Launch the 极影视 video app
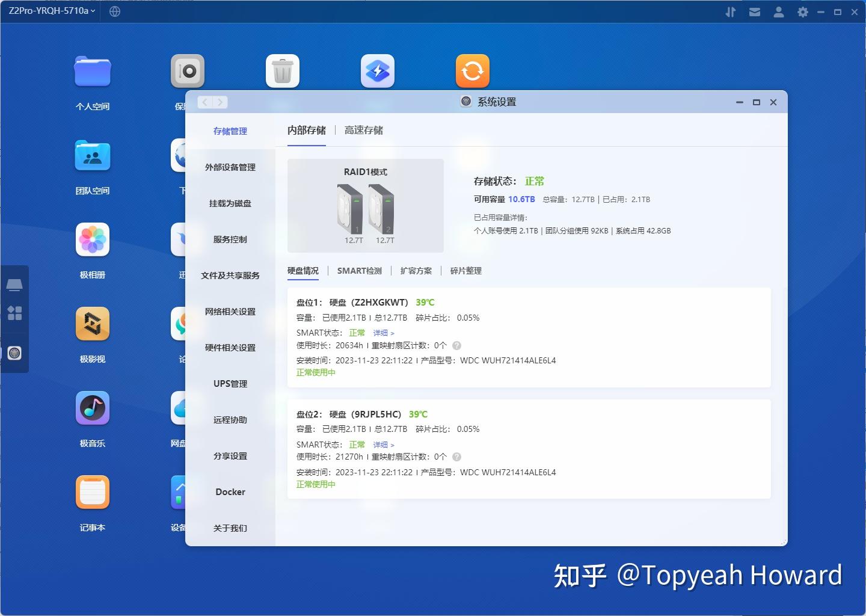 click(93, 324)
